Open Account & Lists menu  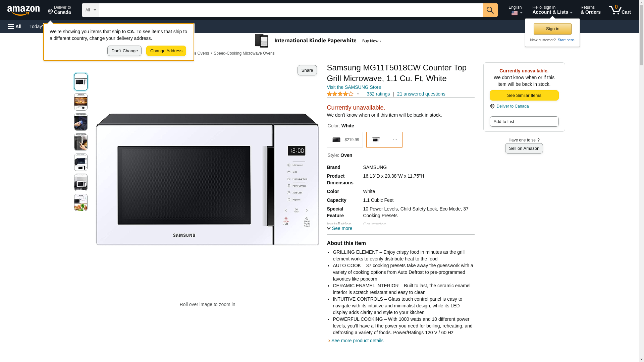pyautogui.click(x=552, y=10)
